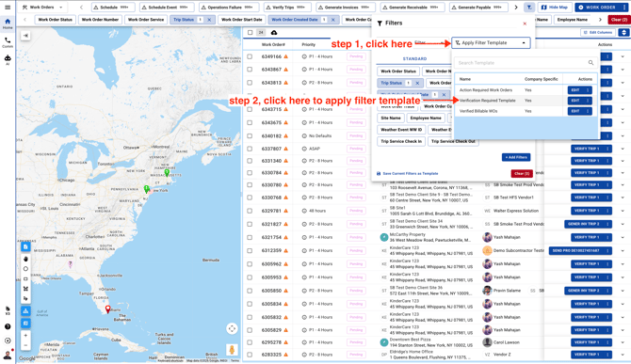Select Verification Required Template row
631x364 pixels.
pyautogui.click(x=526, y=101)
